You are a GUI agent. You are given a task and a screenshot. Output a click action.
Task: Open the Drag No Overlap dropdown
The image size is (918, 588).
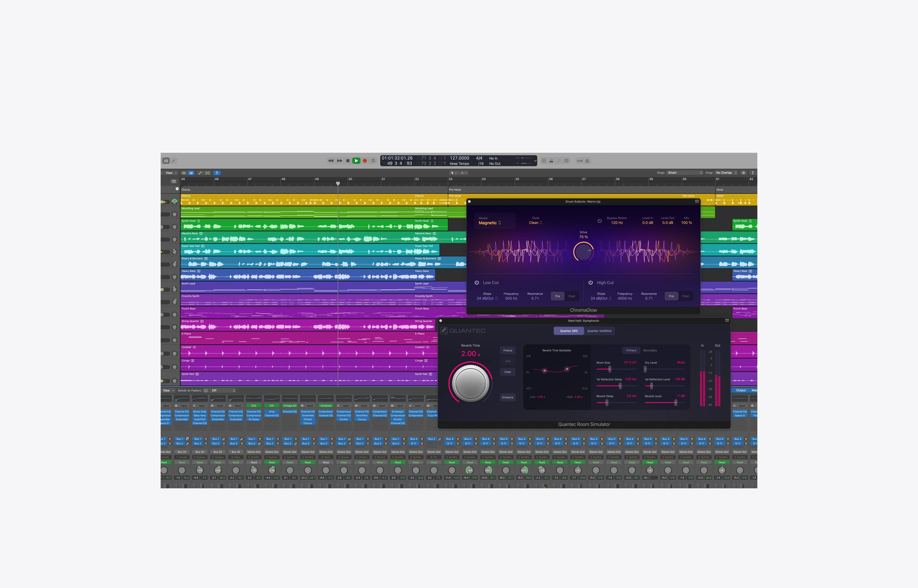tap(726, 173)
